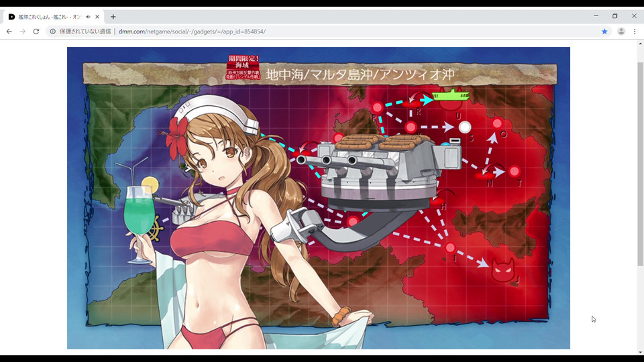Click the map title 地中海/マルタ島沖/アンツィオ沖

[x=360, y=74]
